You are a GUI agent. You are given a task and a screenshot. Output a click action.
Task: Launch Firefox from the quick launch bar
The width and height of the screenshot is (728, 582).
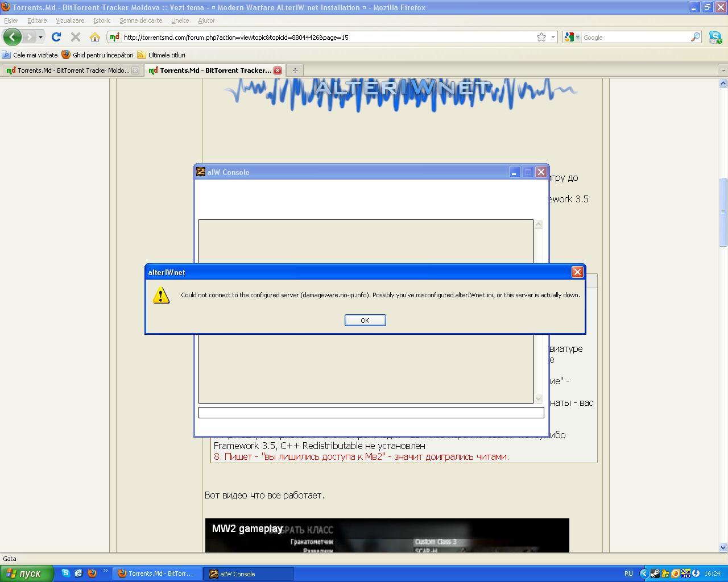coord(92,573)
